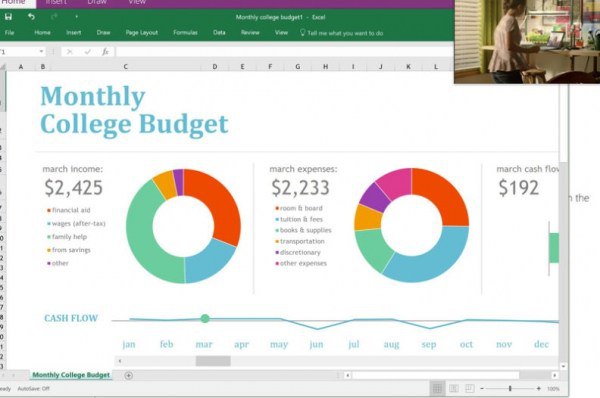The image size is (600, 398).
Task: Click the Monthly College Budget title text
Action: tap(134, 110)
